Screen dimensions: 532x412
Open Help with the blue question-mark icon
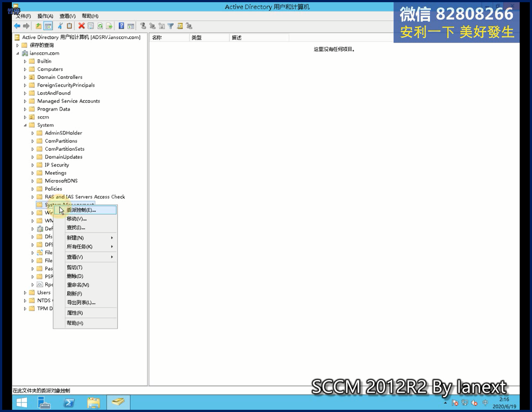(x=121, y=26)
